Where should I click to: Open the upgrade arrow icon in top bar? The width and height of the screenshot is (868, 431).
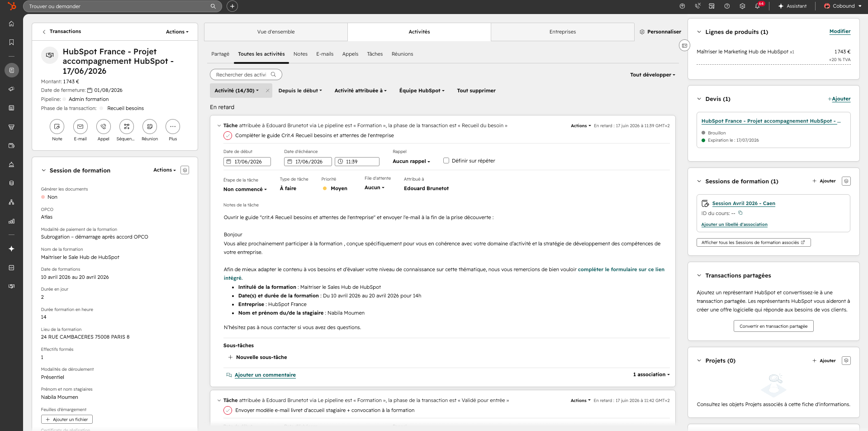click(x=682, y=6)
